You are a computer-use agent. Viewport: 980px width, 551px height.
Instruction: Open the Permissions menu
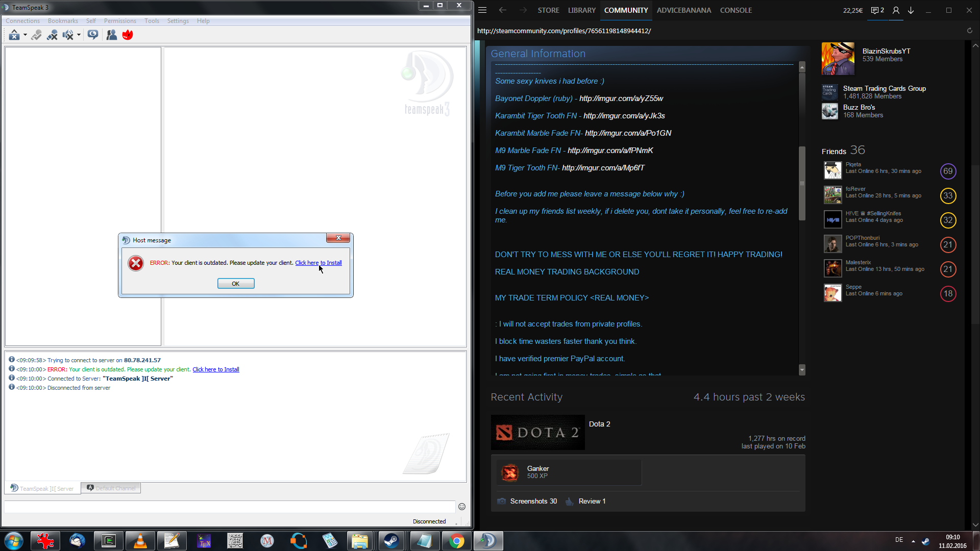[x=120, y=21]
